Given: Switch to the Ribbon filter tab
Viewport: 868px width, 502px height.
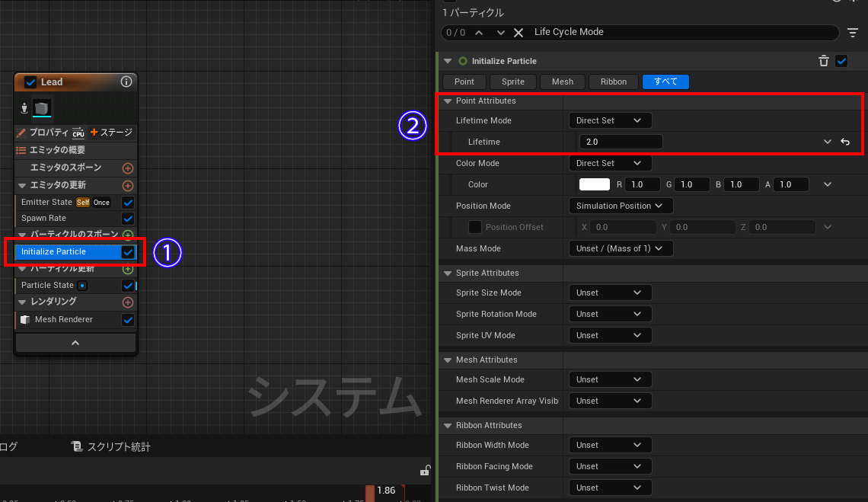Looking at the screenshot, I should (x=614, y=82).
